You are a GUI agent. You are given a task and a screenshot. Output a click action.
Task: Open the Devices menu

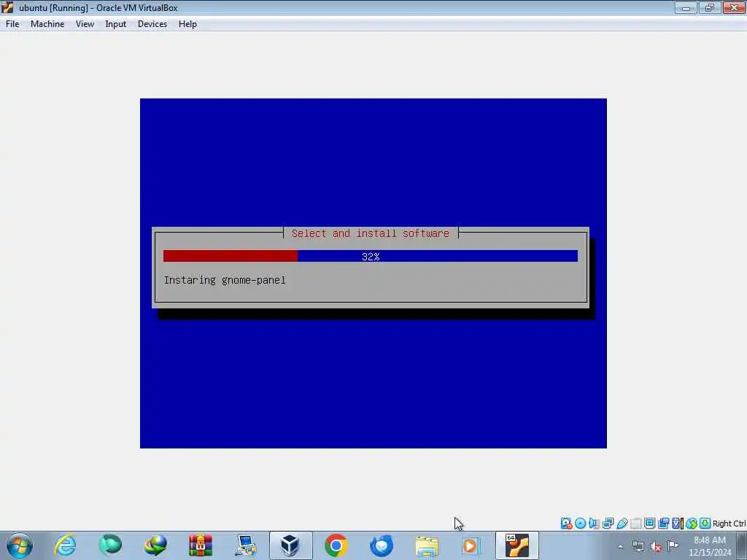coord(152,24)
